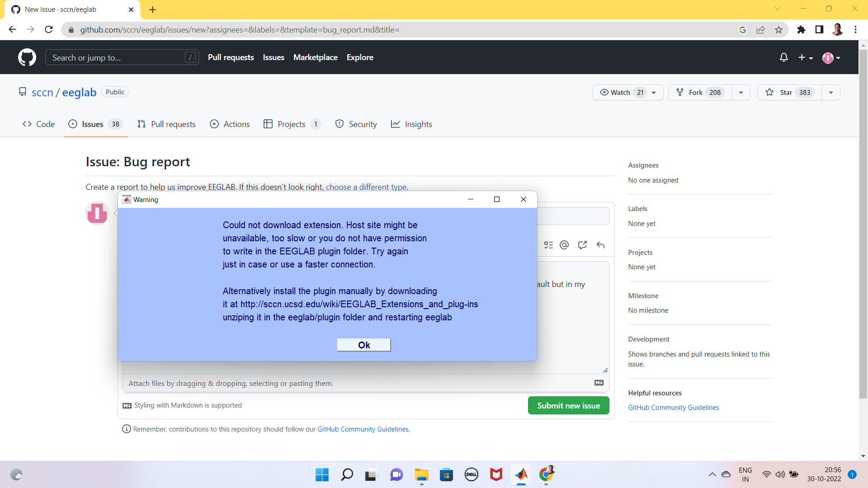The image size is (868, 488).
Task: Click the Markdown formatting badge near attachments
Action: tap(599, 383)
